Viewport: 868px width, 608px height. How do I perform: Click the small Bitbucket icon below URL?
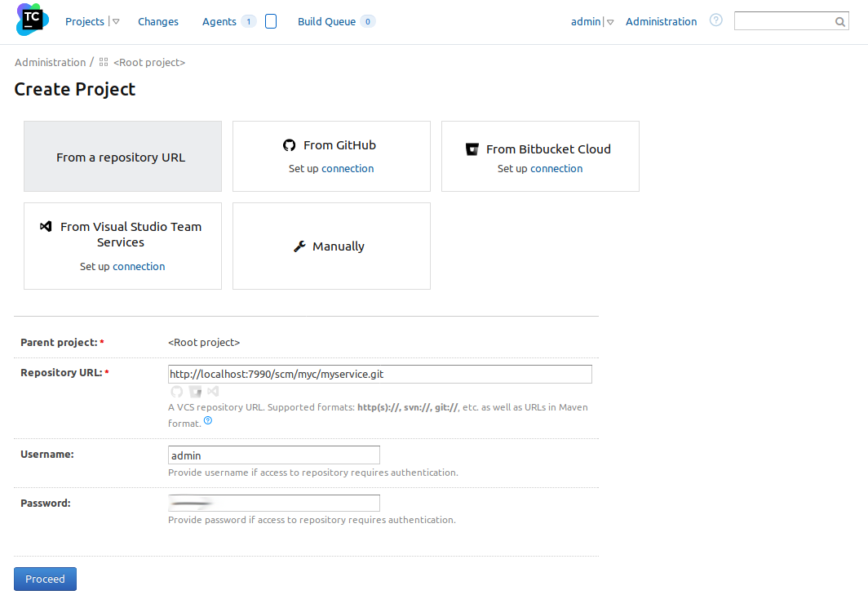[195, 392]
